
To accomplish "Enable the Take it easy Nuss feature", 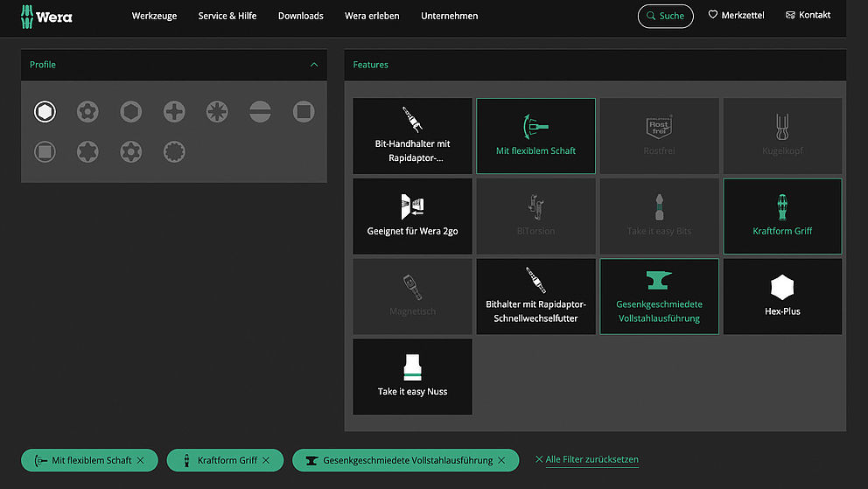I will point(412,377).
